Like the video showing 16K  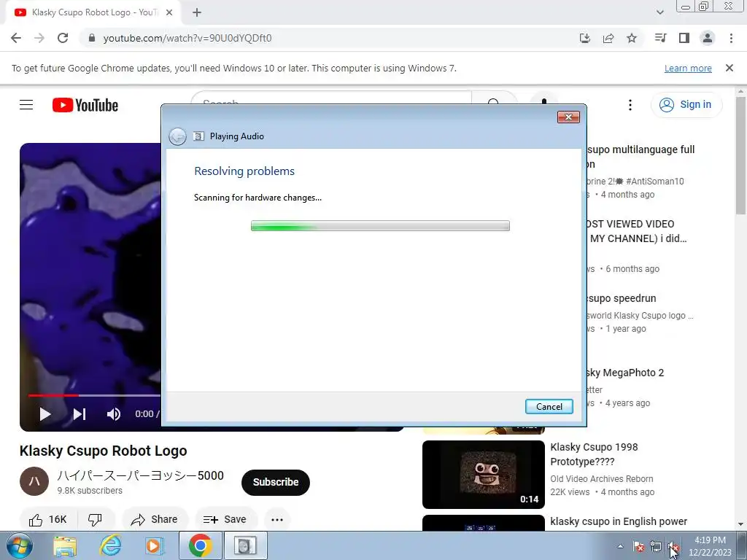coord(47,519)
